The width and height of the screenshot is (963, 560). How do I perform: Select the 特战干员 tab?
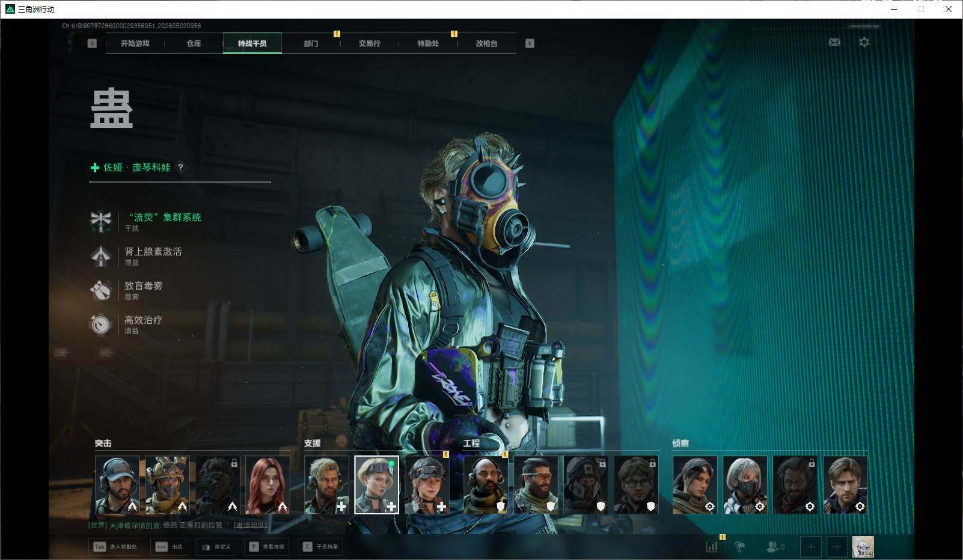pos(252,43)
